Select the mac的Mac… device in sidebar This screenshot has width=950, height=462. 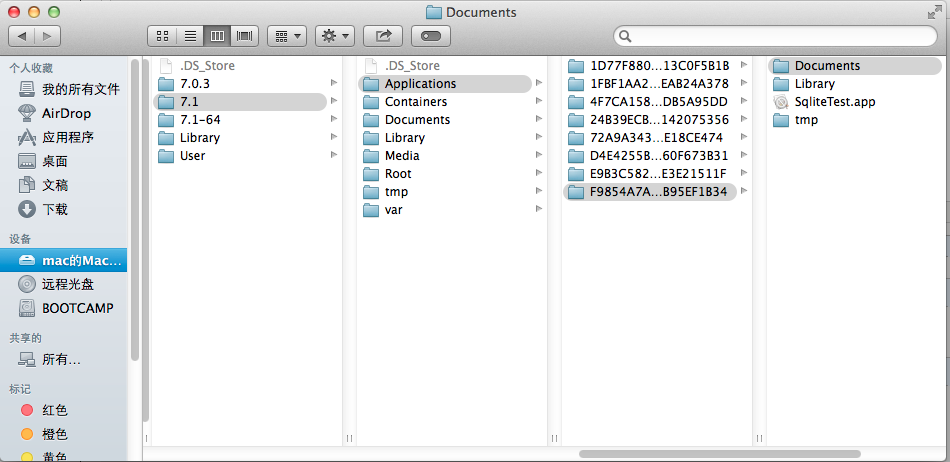(64, 260)
